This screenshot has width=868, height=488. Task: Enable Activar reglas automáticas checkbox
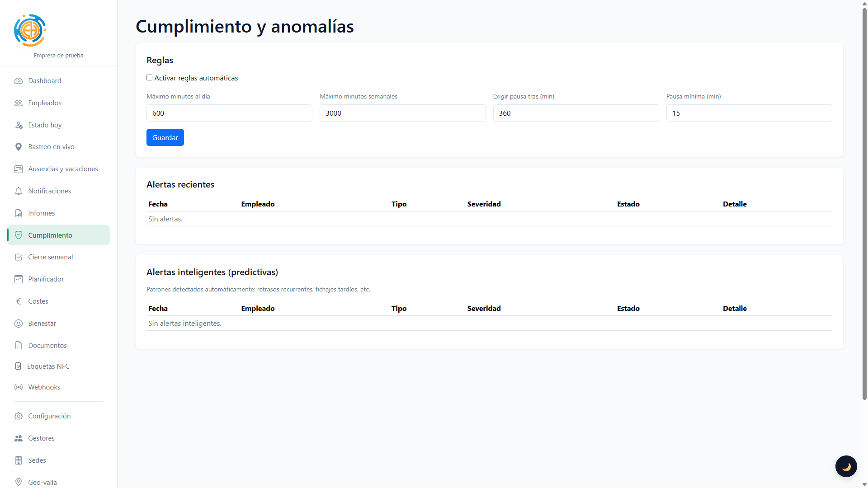point(150,78)
